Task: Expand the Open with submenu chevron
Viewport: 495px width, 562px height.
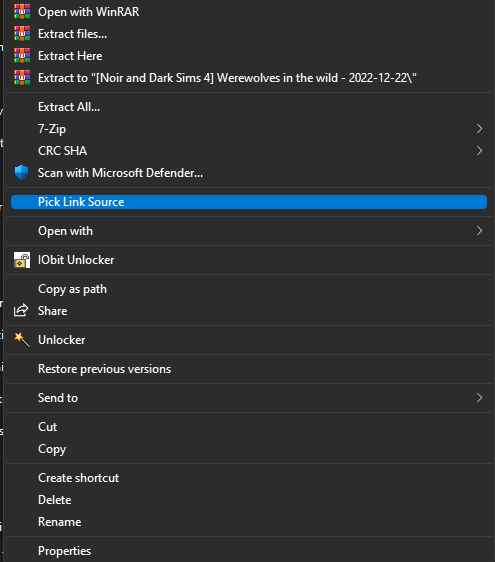Action: click(x=479, y=230)
